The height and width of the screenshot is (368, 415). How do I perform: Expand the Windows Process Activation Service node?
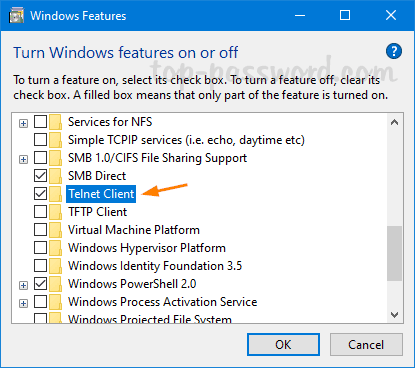pos(23,303)
